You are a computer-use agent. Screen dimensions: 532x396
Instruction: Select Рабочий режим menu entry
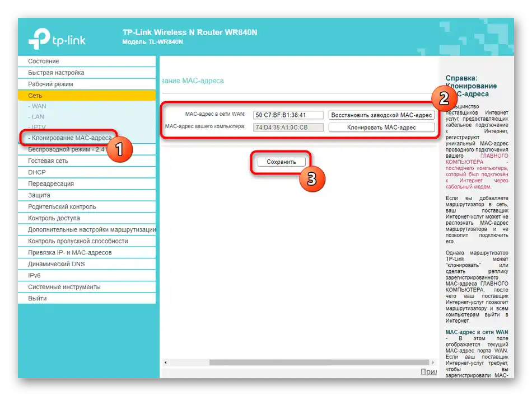tap(87, 84)
